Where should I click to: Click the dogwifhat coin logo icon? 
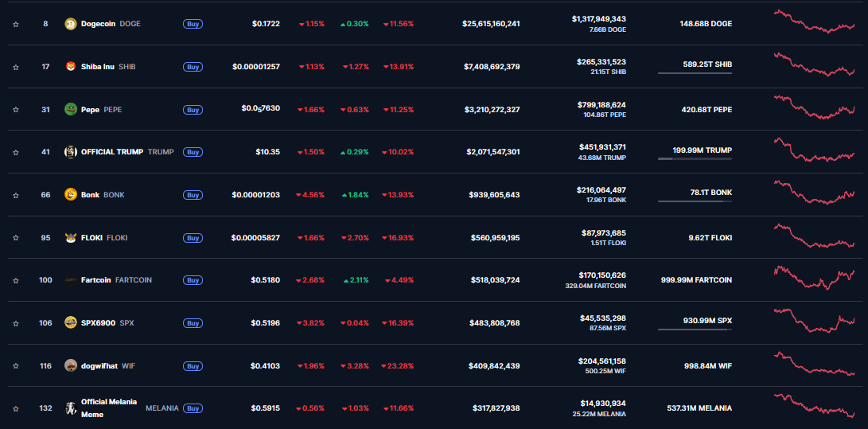tap(70, 365)
